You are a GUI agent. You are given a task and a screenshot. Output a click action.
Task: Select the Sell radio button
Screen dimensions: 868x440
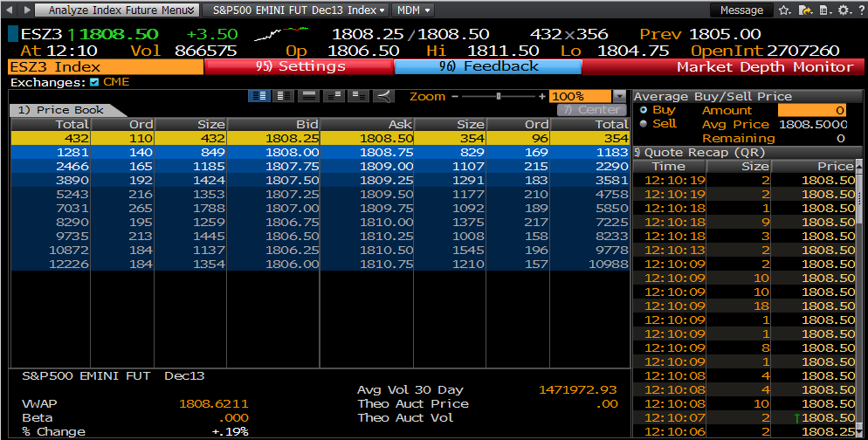tap(644, 124)
